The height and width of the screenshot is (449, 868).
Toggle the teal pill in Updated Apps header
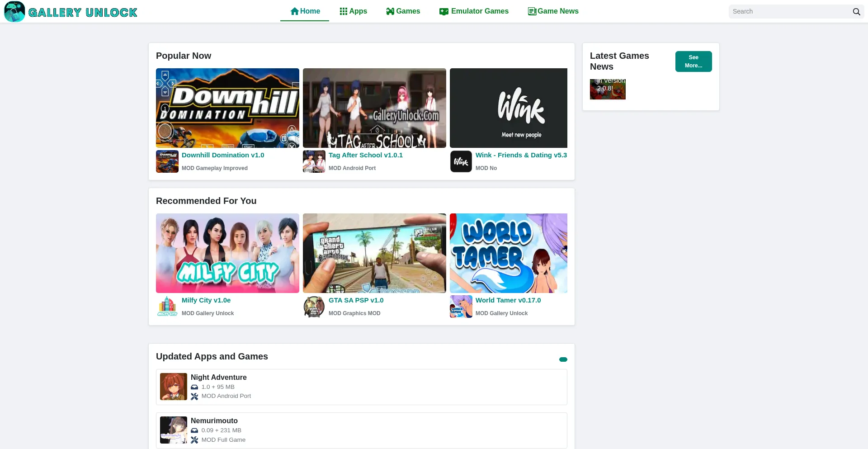point(563,359)
